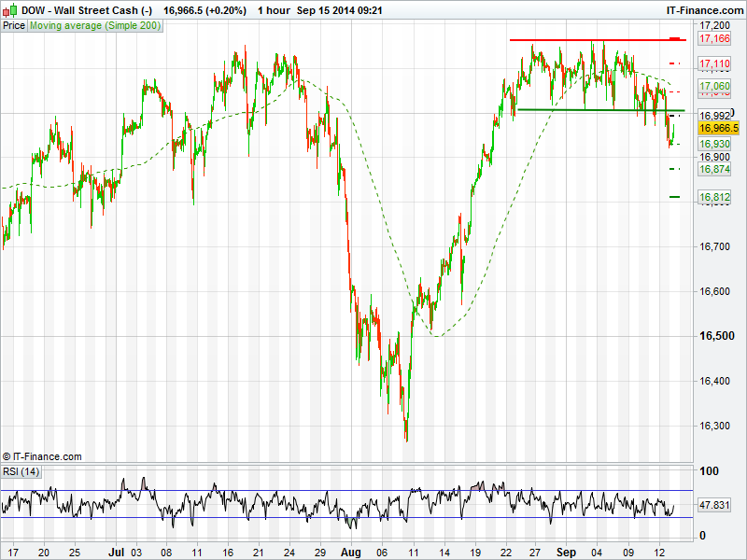Screen dimensions: 747x560
Task: Click the candlestick chart icon beside DOW title
Action: point(11,9)
